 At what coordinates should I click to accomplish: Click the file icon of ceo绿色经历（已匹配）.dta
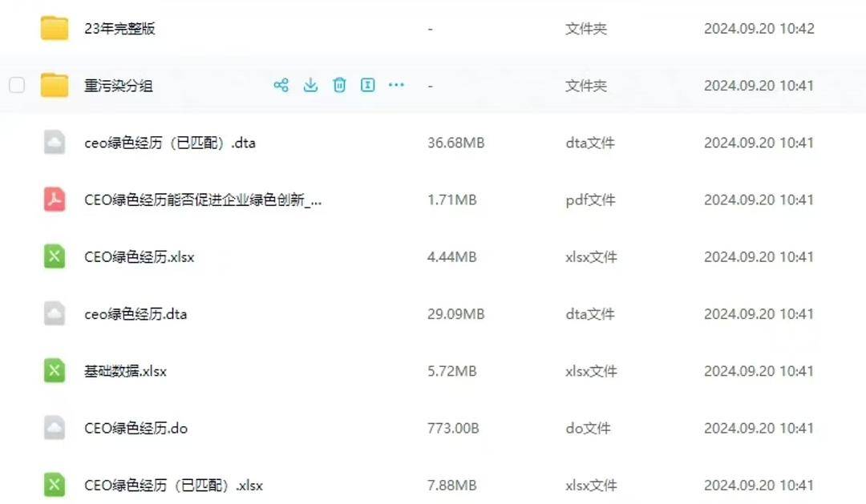point(54,142)
